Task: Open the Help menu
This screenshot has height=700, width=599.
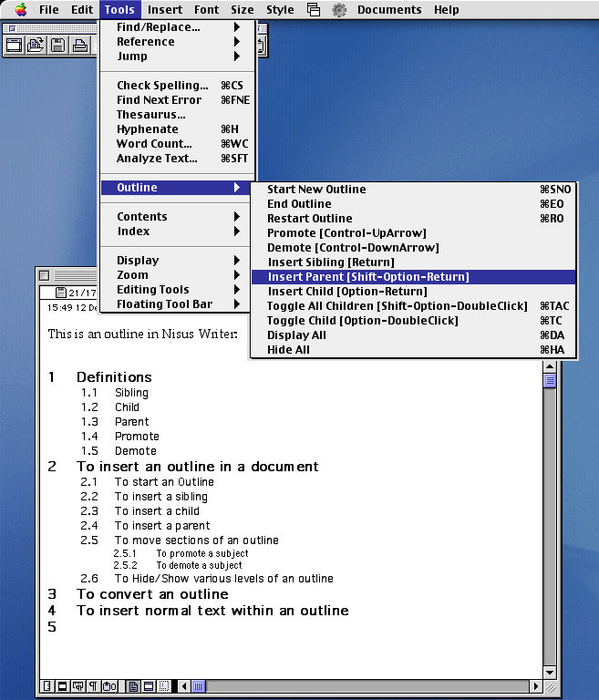Action: tap(446, 9)
